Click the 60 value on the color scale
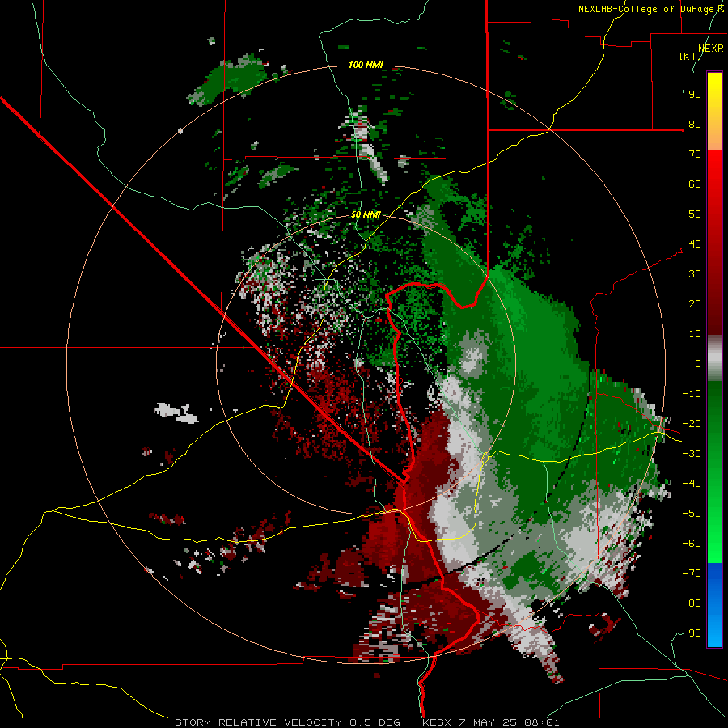Image resolution: width=728 pixels, height=728 pixels. (695, 184)
